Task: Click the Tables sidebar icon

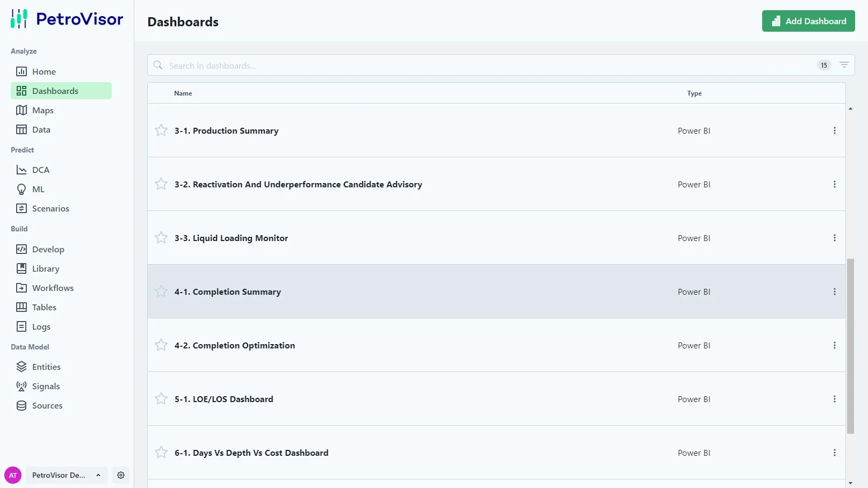Action: [x=21, y=307]
